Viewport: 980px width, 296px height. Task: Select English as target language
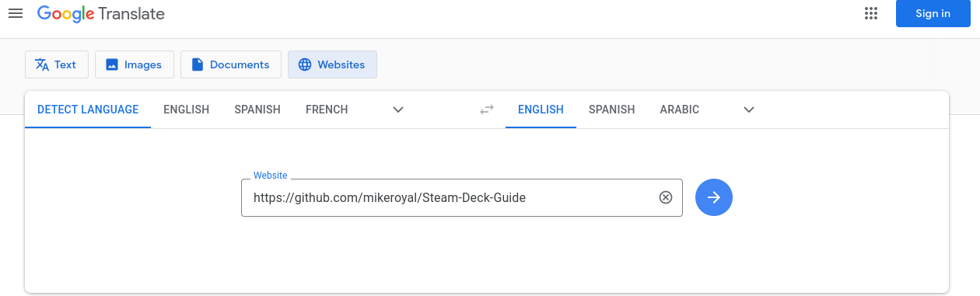click(x=541, y=110)
